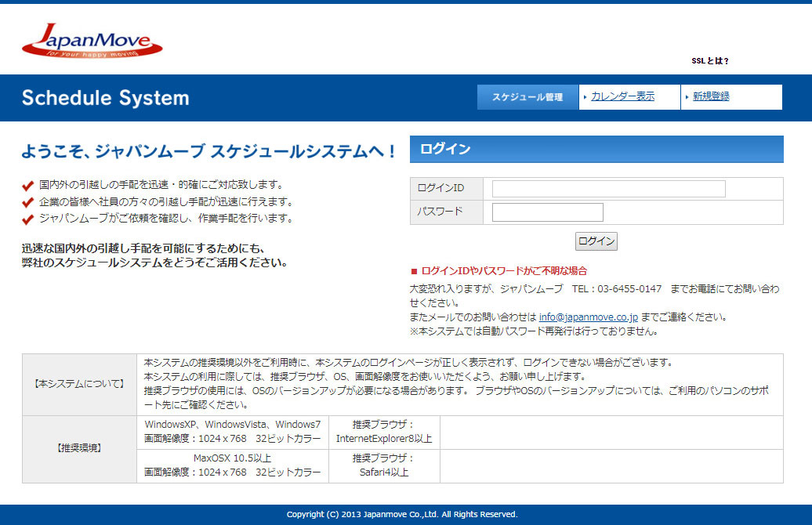Click the 【推奨環境】 table cell
This screenshot has height=525, width=812.
point(79,449)
